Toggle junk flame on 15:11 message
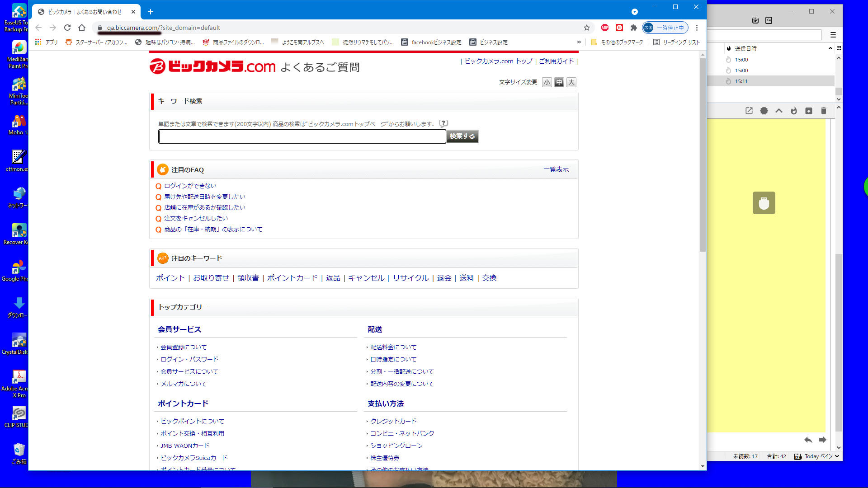The width and height of the screenshot is (868, 488). tap(728, 81)
